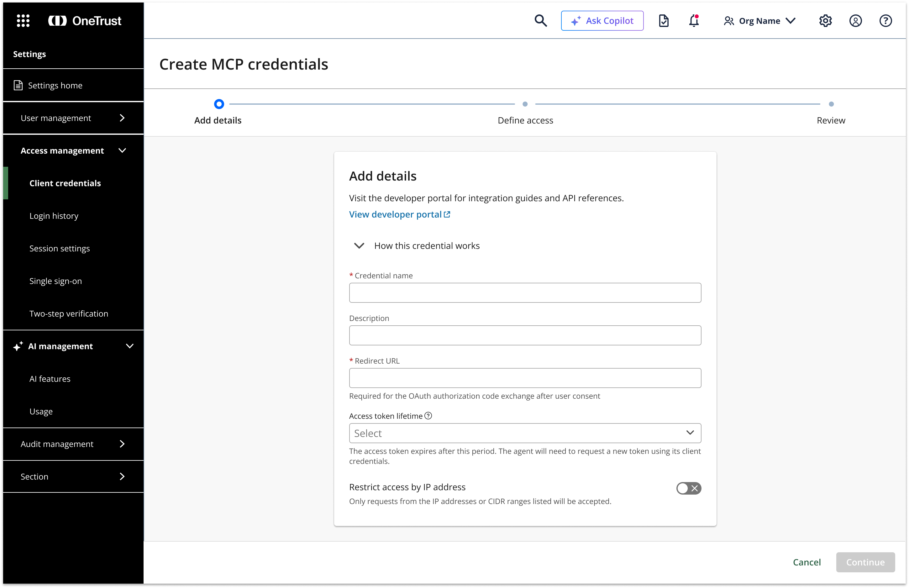Click the sparkle icon beside AI management
Viewport: 909px width, 588px height.
pos(18,346)
